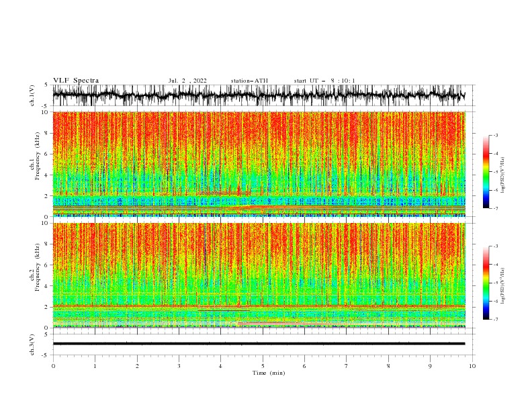Click the time axis tick label "4"

pyautogui.click(x=220, y=366)
